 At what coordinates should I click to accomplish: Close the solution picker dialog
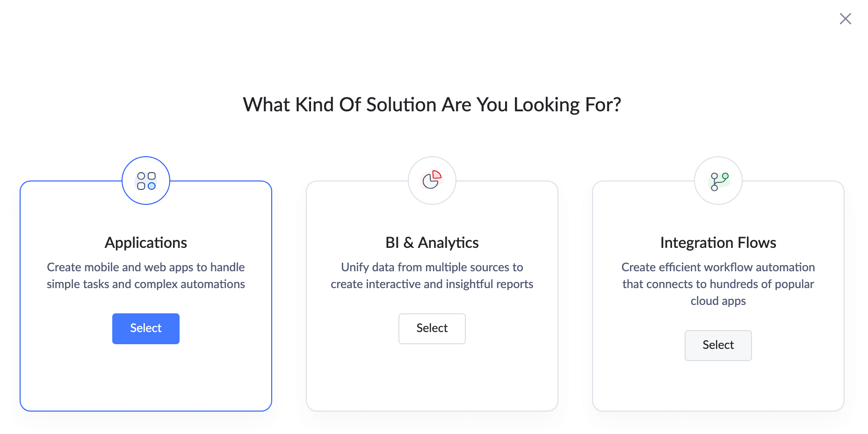click(845, 19)
